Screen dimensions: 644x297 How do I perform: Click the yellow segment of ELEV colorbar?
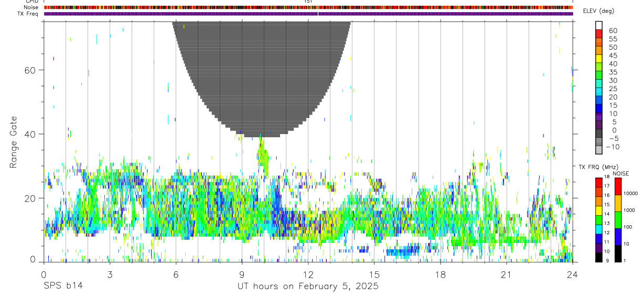click(599, 58)
